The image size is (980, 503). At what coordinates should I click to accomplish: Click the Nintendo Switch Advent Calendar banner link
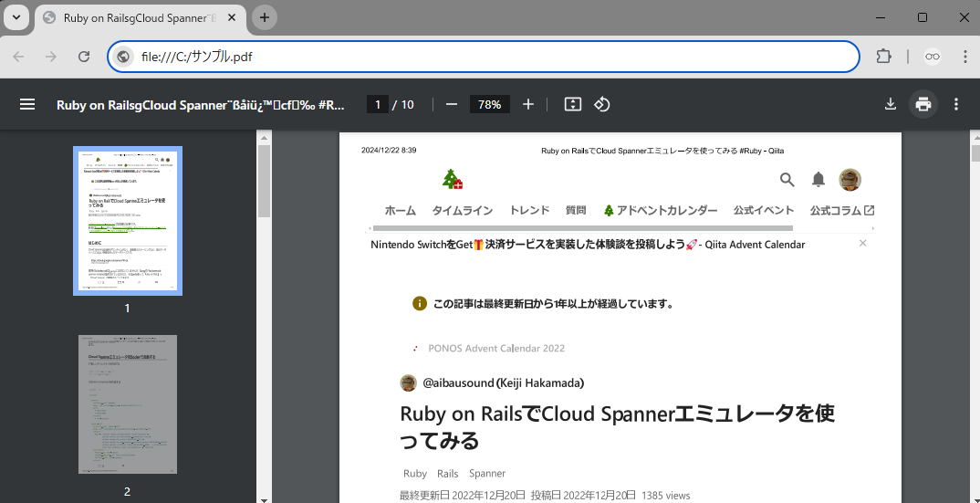tap(588, 245)
